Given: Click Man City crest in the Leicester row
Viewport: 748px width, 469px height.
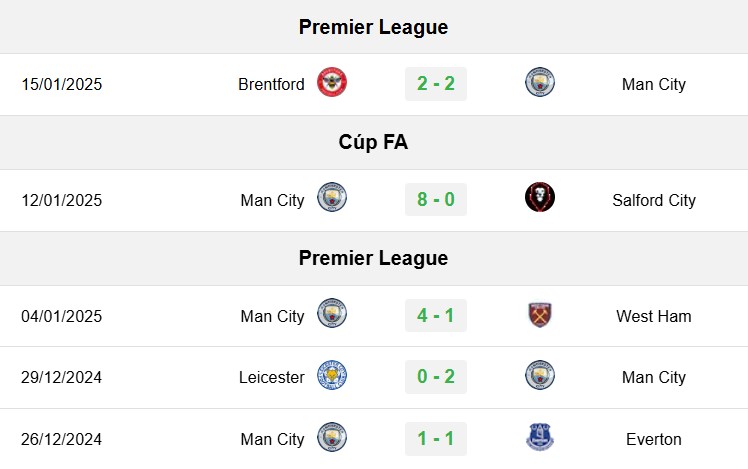Looking at the screenshot, I should pyautogui.click(x=540, y=375).
